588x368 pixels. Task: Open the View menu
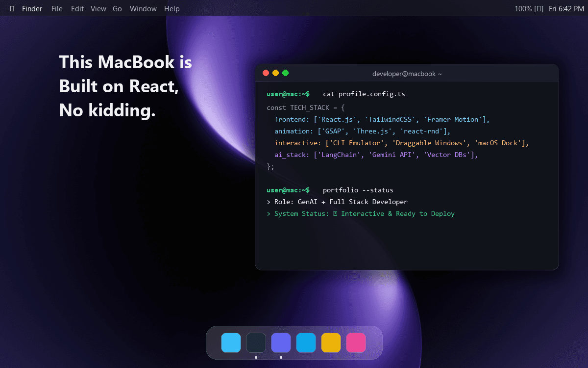click(x=98, y=9)
